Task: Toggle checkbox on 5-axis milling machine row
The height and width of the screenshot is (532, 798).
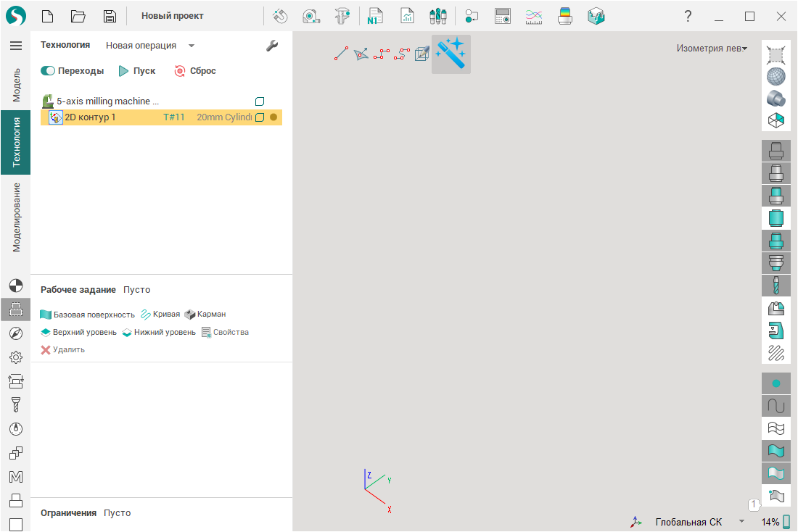Action: click(x=260, y=101)
